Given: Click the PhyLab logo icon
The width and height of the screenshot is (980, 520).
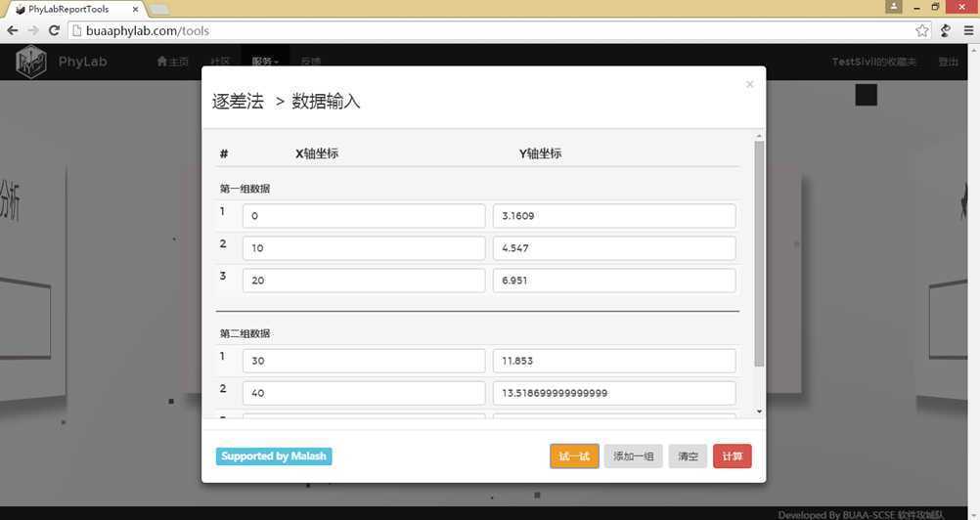Looking at the screenshot, I should 31,62.
